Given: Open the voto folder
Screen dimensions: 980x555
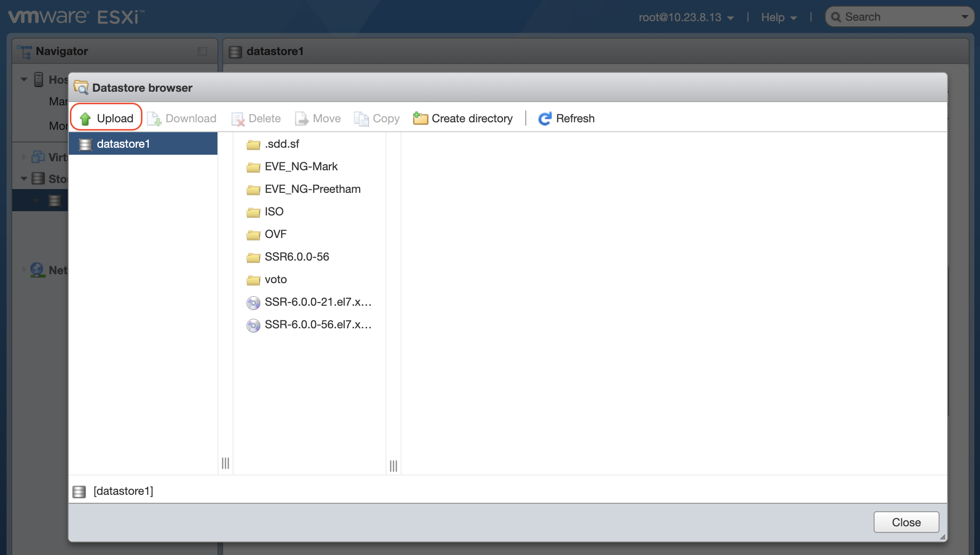Looking at the screenshot, I should click(275, 279).
